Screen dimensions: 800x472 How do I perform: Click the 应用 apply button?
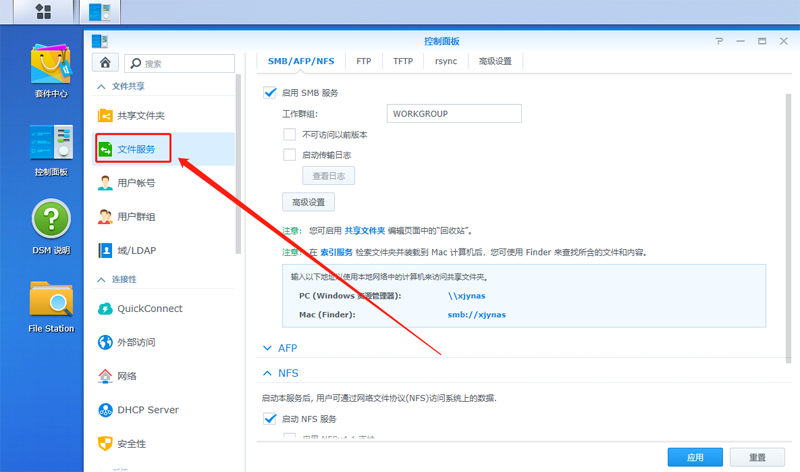695,457
